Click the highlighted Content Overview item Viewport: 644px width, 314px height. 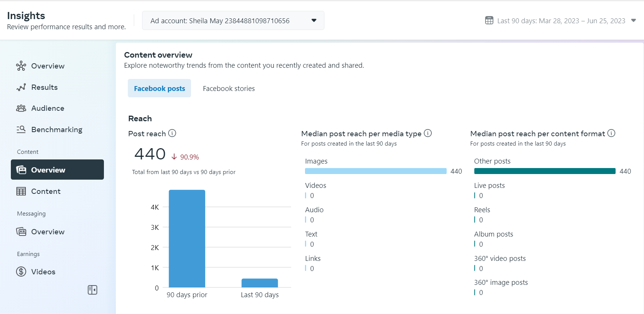click(57, 170)
